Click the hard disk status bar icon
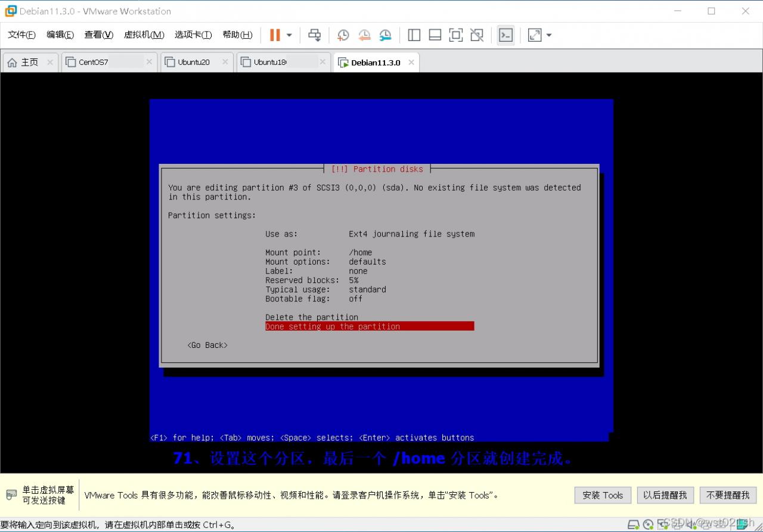This screenshot has height=532, width=763. click(634, 525)
